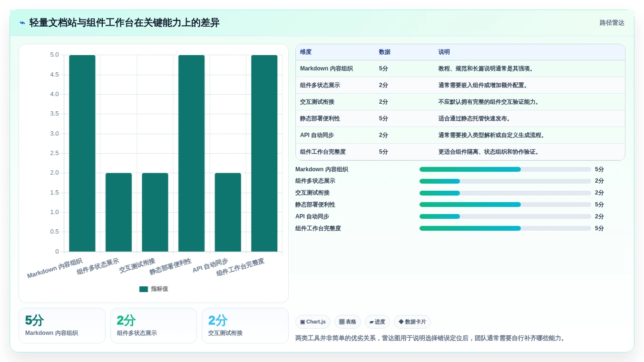The image size is (644, 362).
Task: Click the footer note about 两类工具
Action: [431, 338]
